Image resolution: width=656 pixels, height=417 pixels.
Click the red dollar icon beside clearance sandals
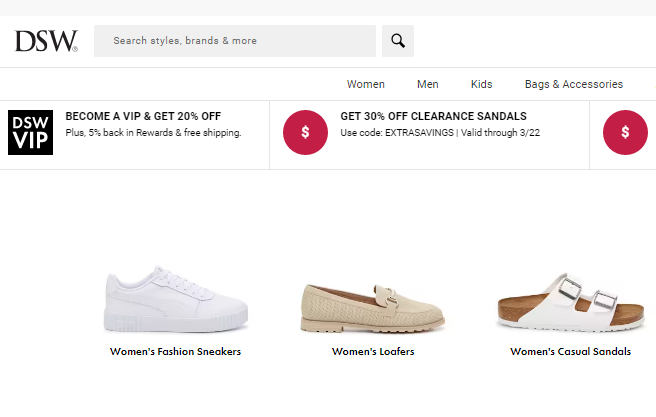pyautogui.click(x=305, y=133)
